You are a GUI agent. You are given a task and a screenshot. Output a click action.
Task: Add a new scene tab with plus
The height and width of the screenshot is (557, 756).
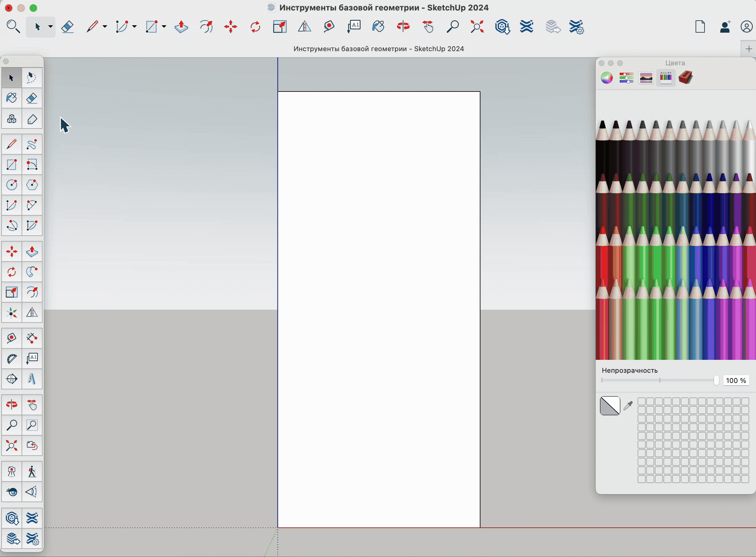point(749,49)
